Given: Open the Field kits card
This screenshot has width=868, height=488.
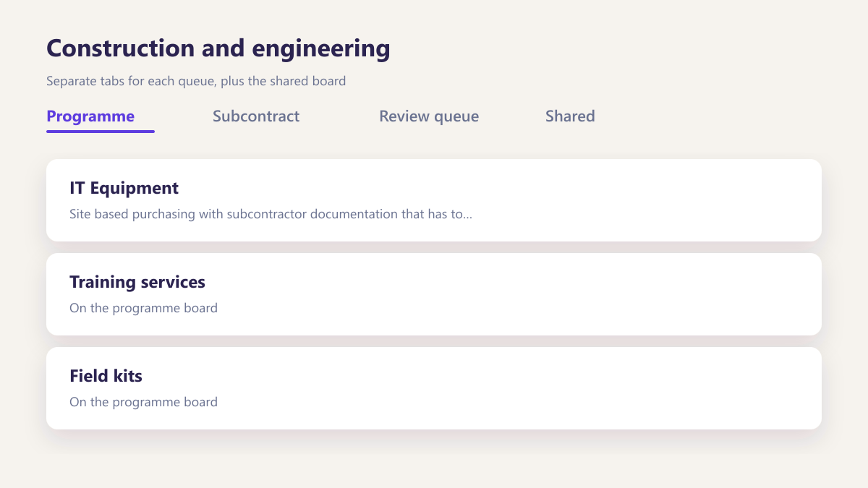Looking at the screenshot, I should point(434,388).
